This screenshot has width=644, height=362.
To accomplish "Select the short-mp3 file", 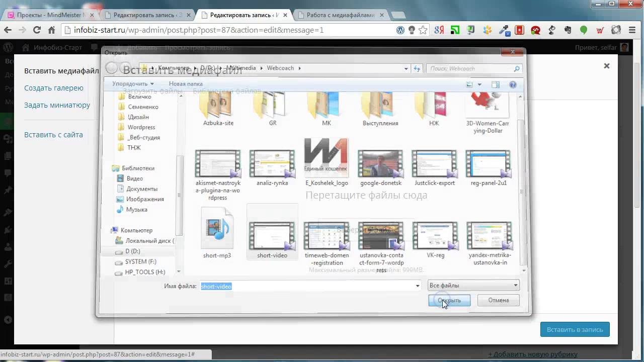I will [217, 233].
